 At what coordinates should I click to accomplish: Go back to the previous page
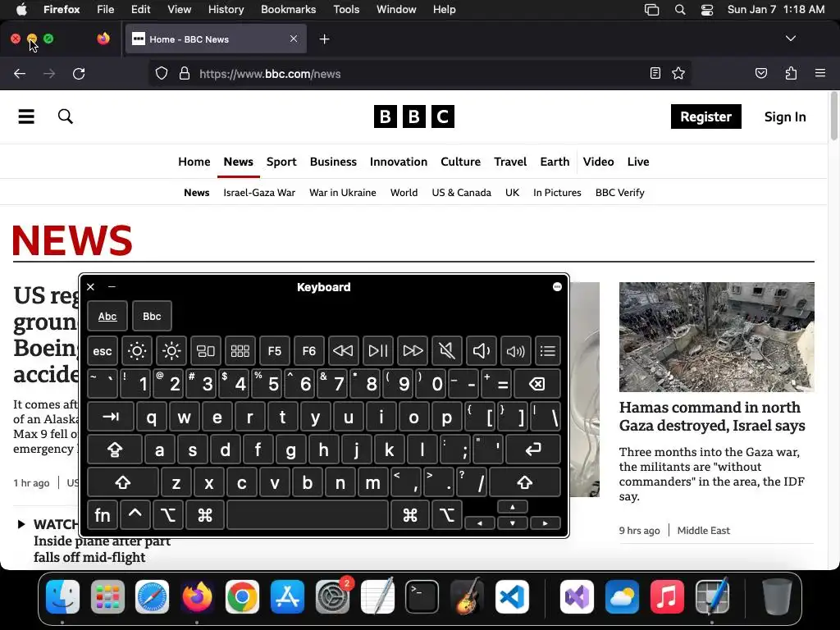pyautogui.click(x=20, y=74)
